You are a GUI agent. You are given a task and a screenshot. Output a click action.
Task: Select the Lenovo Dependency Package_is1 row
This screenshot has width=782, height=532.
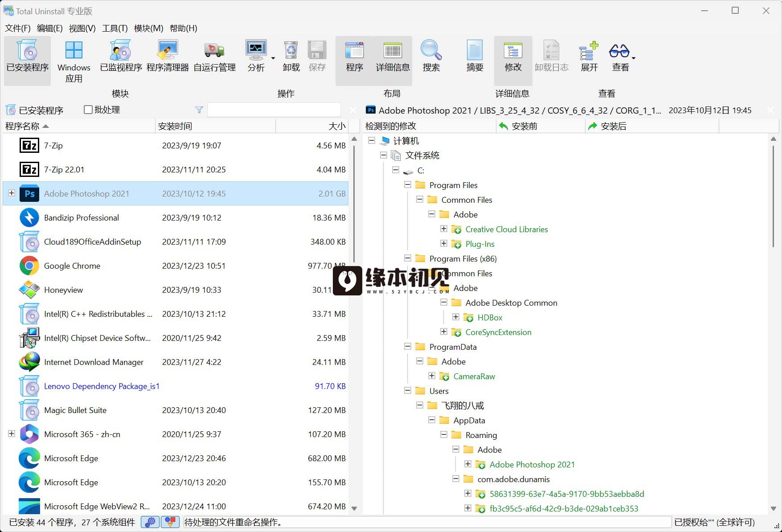click(176, 386)
